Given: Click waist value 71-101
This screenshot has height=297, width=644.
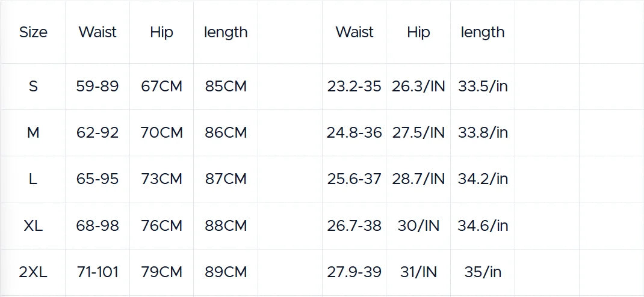Looking at the screenshot, I should point(98,272).
